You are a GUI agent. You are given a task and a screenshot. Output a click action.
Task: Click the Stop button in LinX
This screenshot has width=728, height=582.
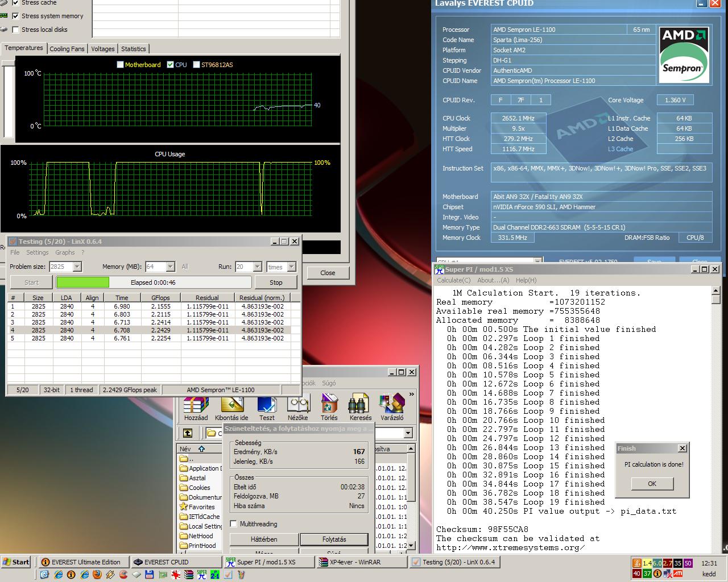[276, 282]
